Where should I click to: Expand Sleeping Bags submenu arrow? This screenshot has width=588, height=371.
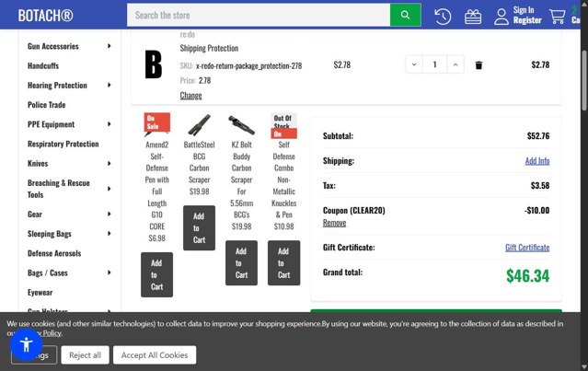(x=110, y=233)
